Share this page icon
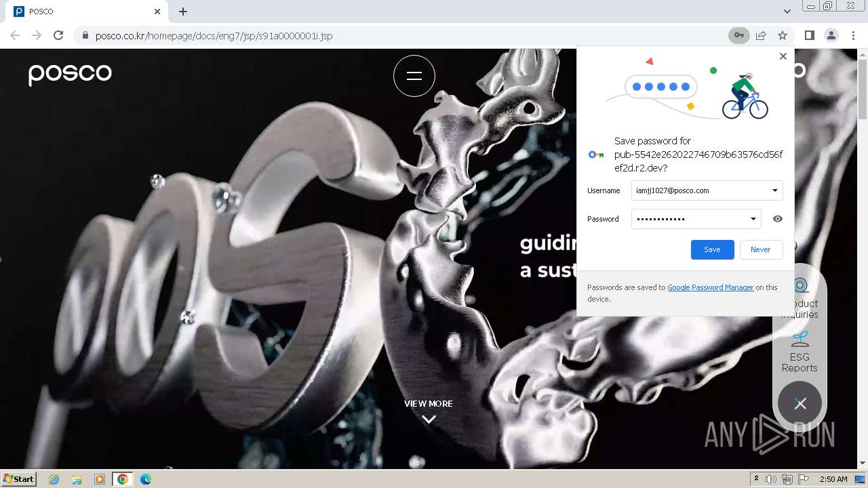 click(761, 35)
